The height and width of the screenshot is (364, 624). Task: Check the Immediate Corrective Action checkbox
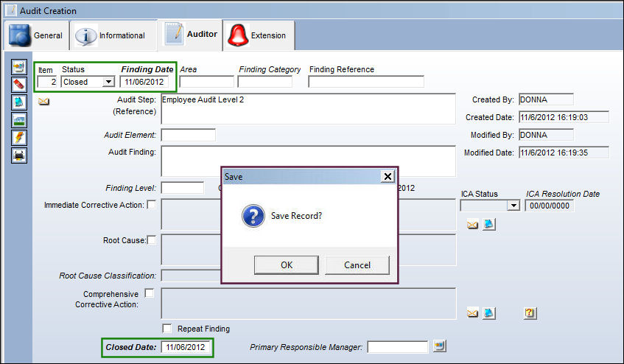tap(152, 205)
